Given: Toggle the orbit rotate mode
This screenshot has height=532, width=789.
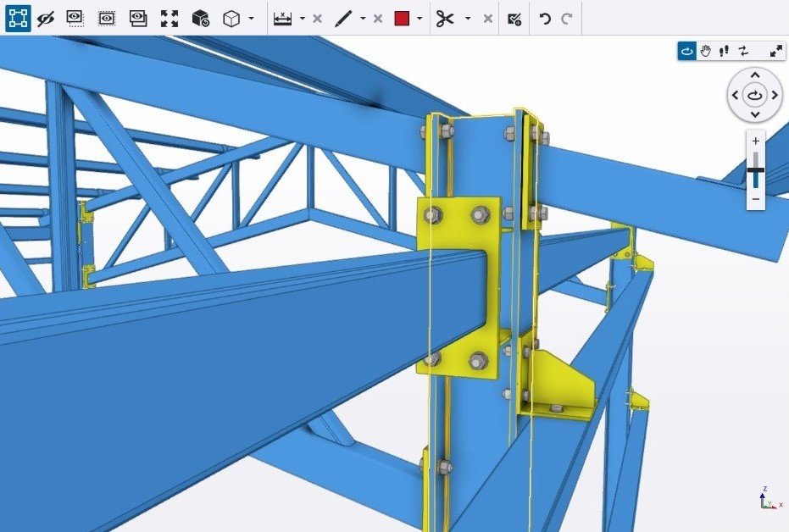Looking at the screenshot, I should click(x=686, y=51).
